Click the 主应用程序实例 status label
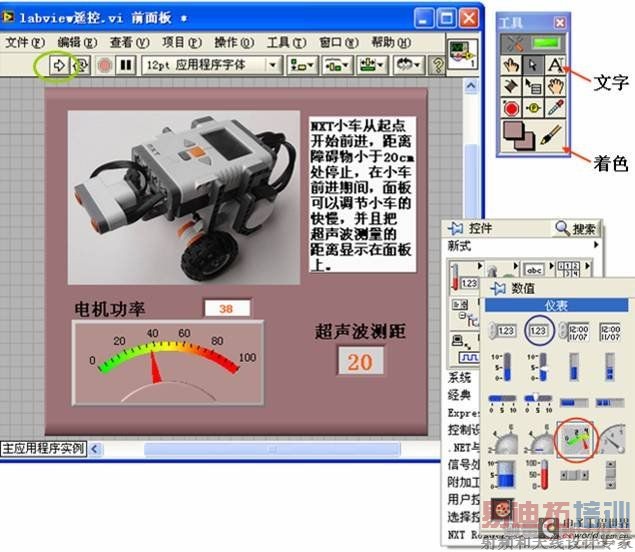 [43, 449]
